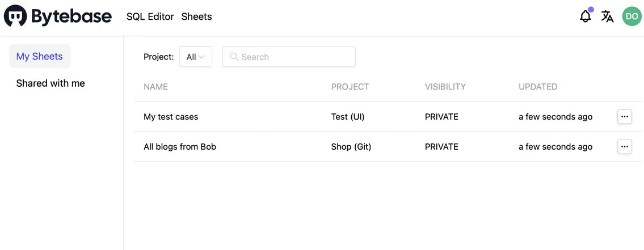
Task: Click the Bytebase logo icon
Action: 15,16
